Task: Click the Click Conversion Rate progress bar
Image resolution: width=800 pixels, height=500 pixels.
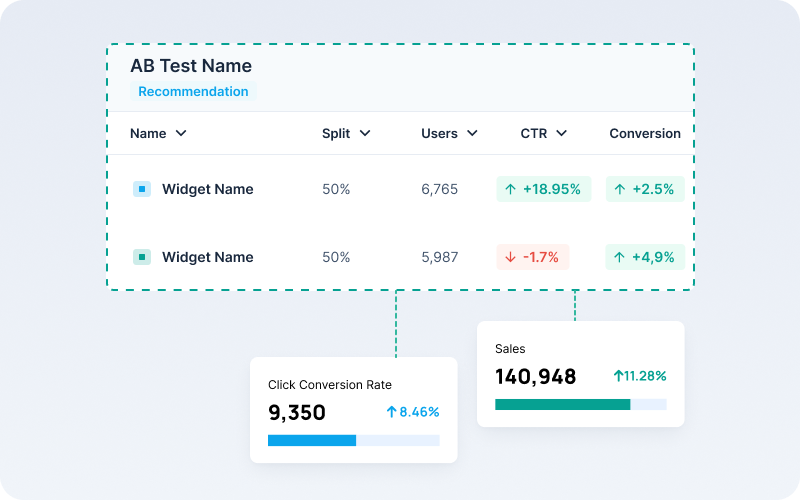Action: click(353, 440)
